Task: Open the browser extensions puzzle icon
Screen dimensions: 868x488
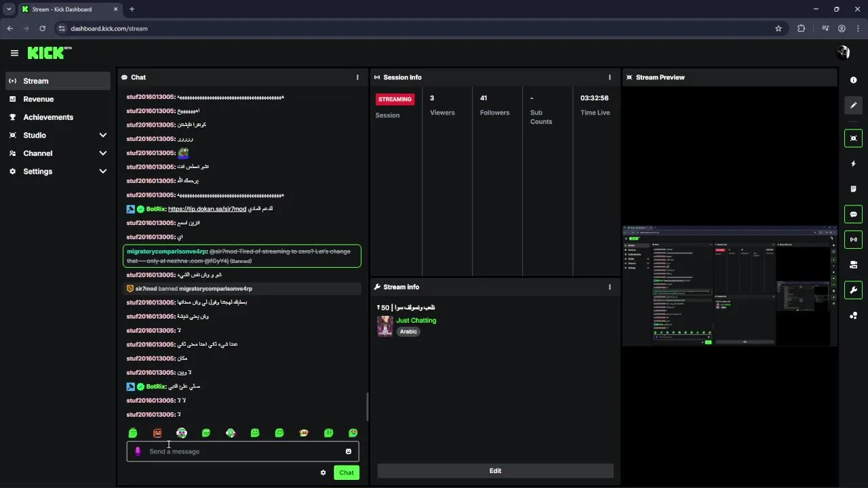Action: (802, 28)
